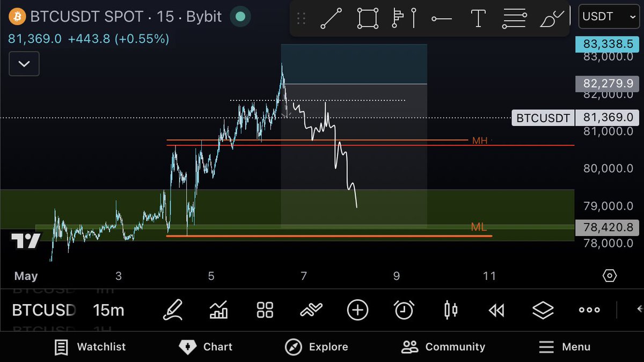
Task: Click the TradingView logo on chart
Action: click(26, 241)
